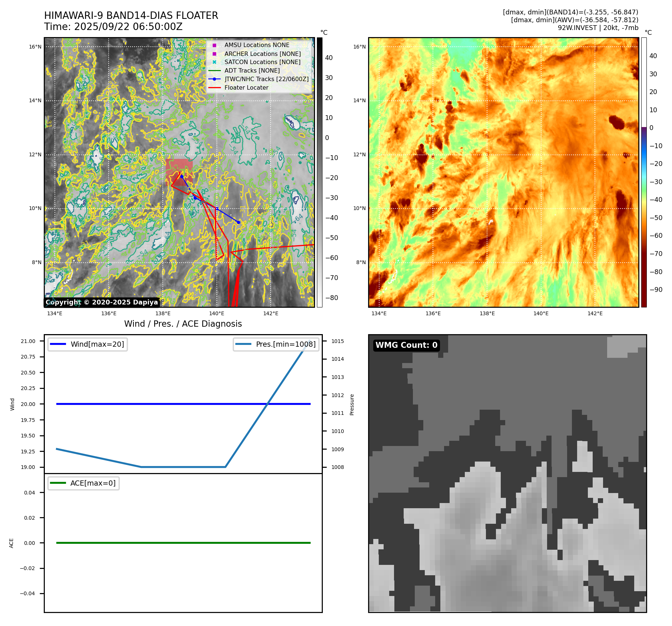Click the magenta AMSU legend marker

click(214, 45)
